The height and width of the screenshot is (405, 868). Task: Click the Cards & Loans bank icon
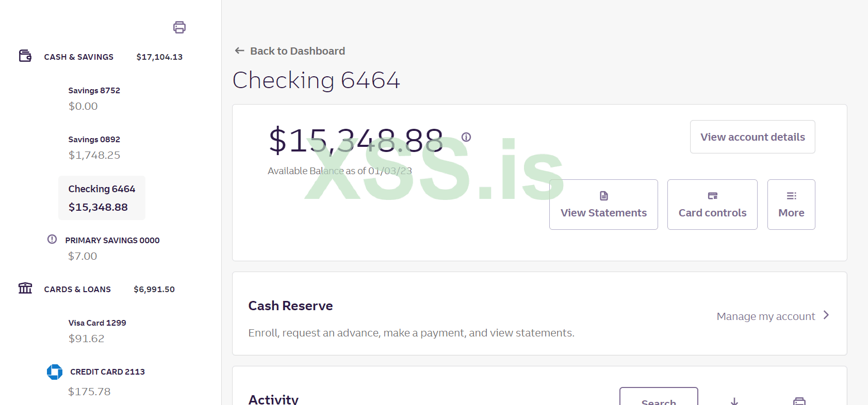click(25, 288)
